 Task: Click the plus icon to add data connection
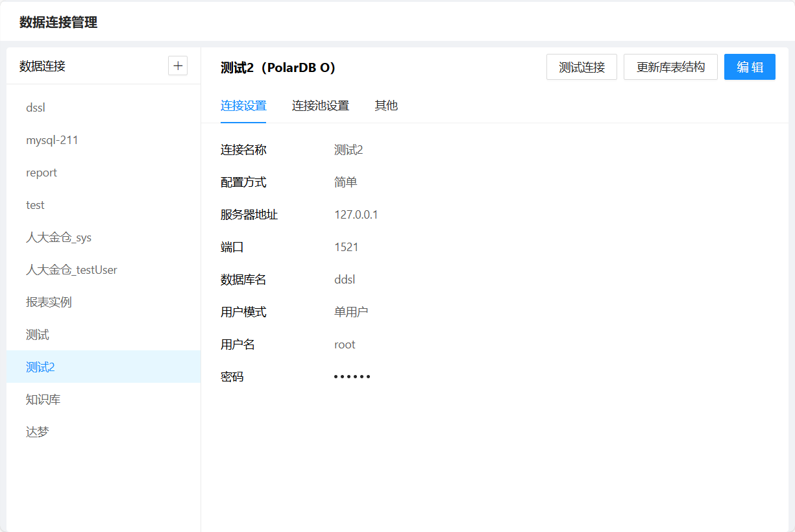point(178,66)
